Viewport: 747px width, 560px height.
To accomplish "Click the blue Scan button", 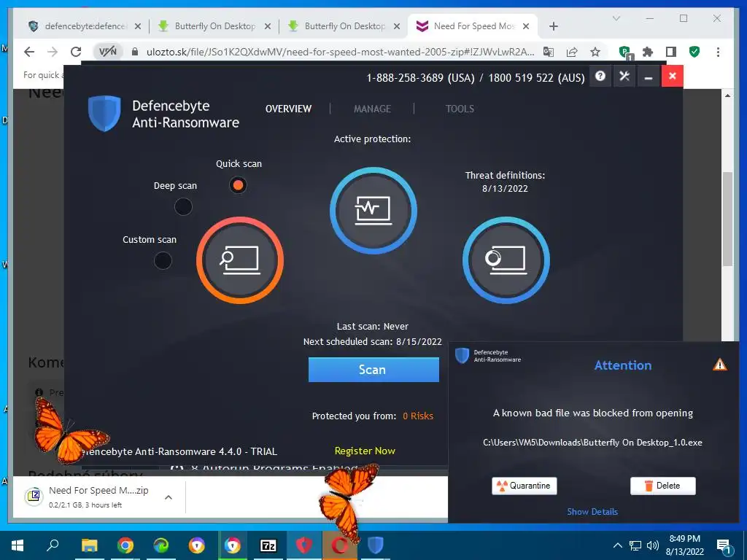I will [x=373, y=370].
